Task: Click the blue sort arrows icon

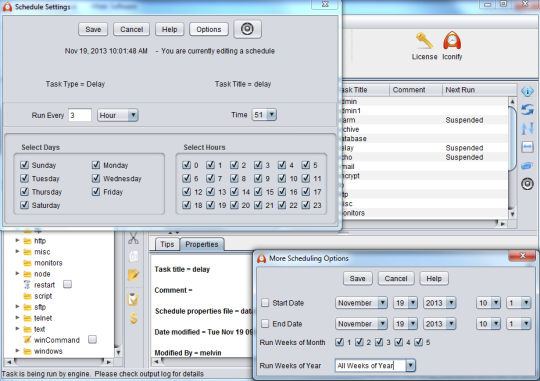Action: (527, 128)
